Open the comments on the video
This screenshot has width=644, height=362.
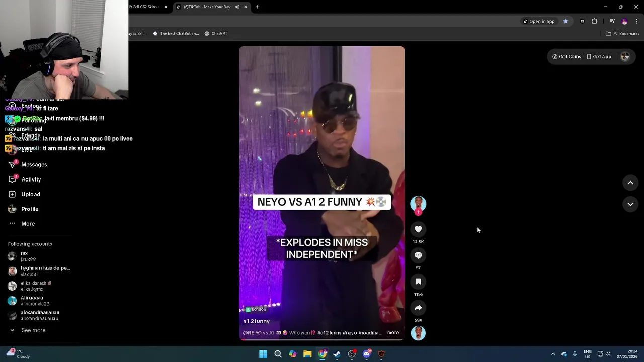click(418, 255)
